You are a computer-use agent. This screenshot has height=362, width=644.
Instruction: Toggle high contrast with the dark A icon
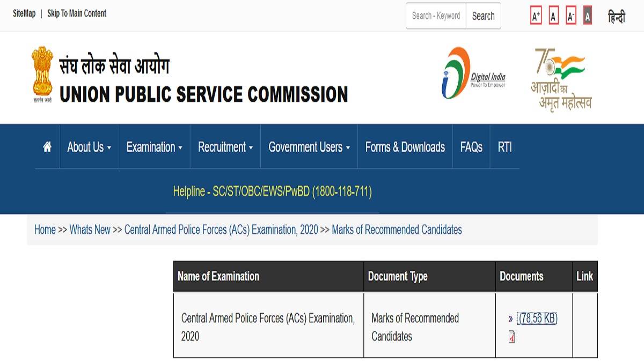[587, 17]
